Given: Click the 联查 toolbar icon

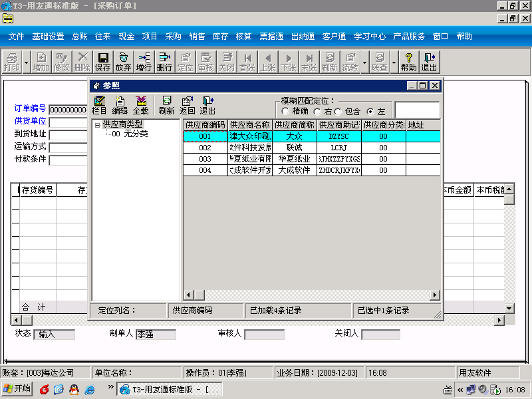Looking at the screenshot, I should point(379,62).
